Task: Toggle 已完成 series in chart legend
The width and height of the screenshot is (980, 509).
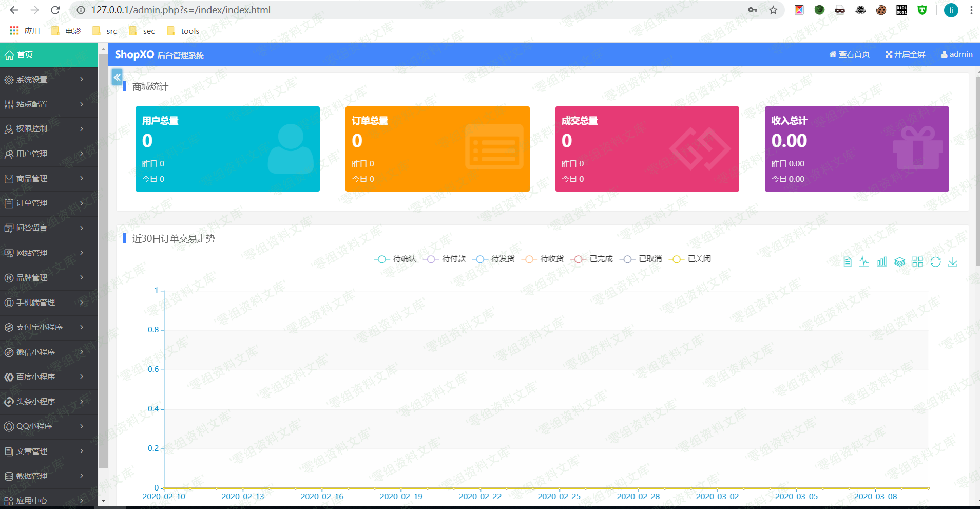Action: 592,259
